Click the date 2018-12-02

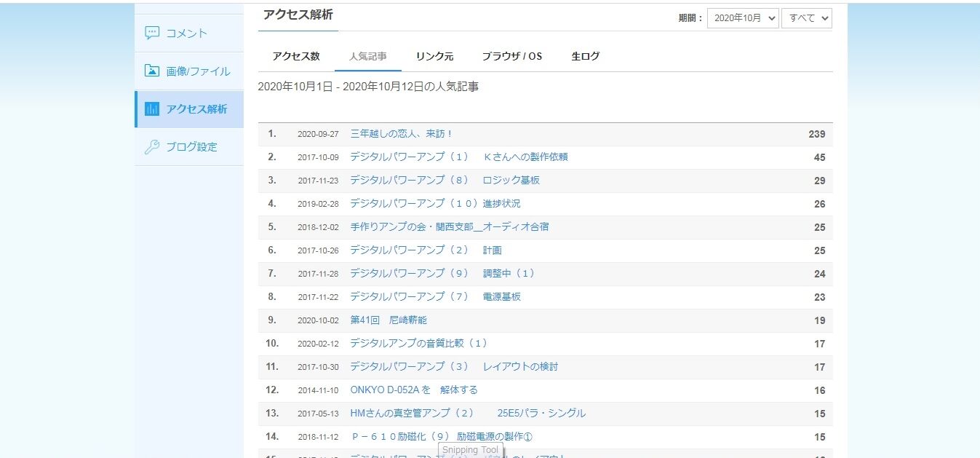[x=318, y=228]
